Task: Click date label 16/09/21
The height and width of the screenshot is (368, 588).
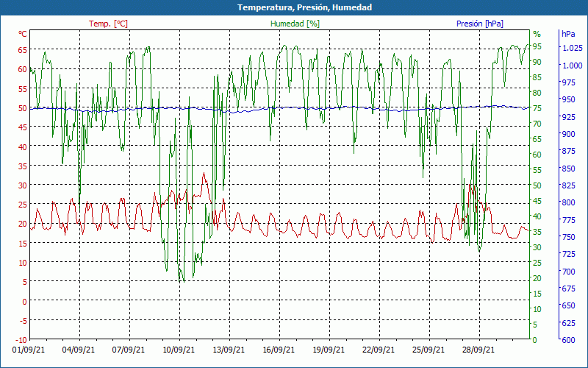Action: pos(279,350)
